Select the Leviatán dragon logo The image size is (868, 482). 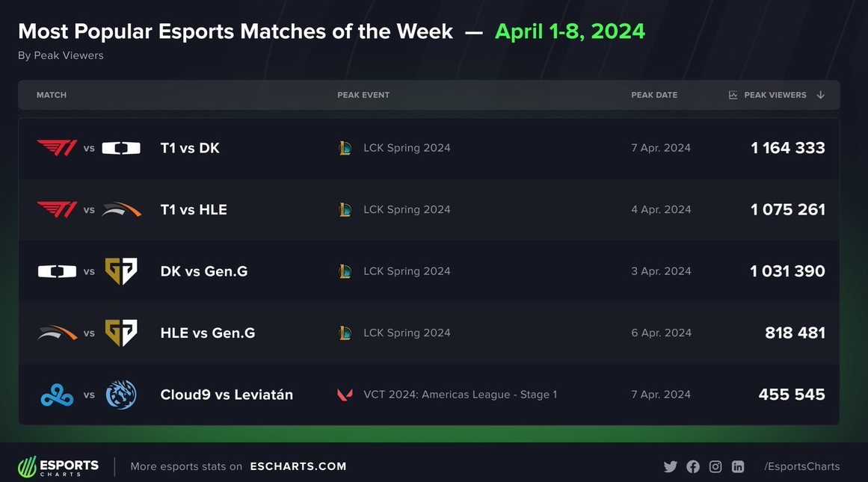120,395
